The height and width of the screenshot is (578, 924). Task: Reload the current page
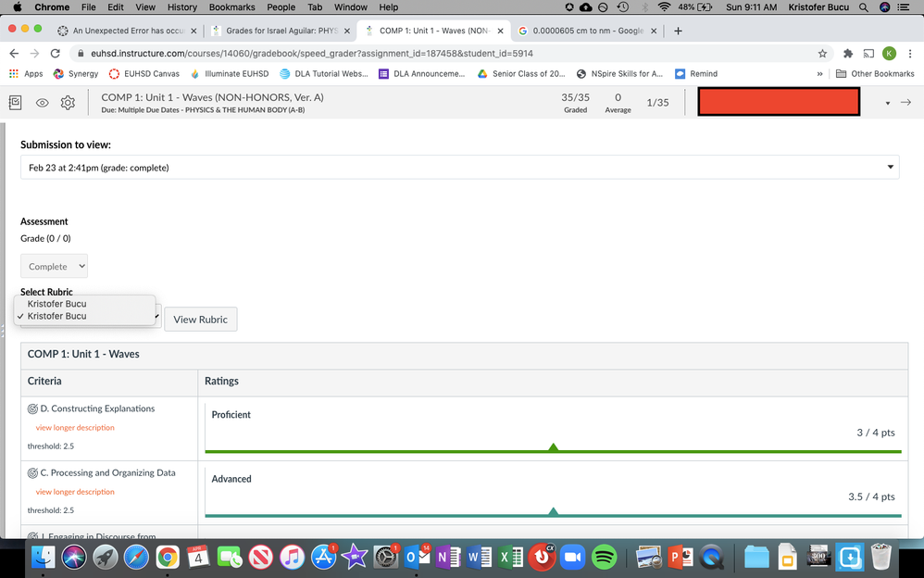[x=56, y=54]
